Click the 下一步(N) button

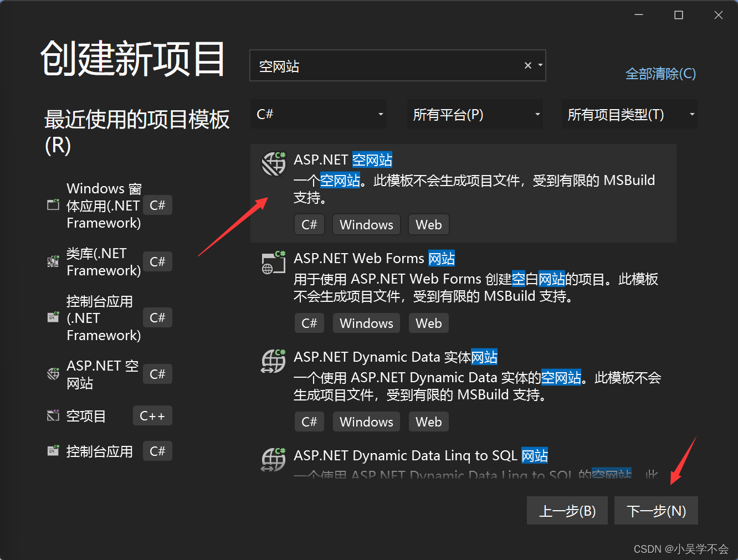pyautogui.click(x=656, y=510)
